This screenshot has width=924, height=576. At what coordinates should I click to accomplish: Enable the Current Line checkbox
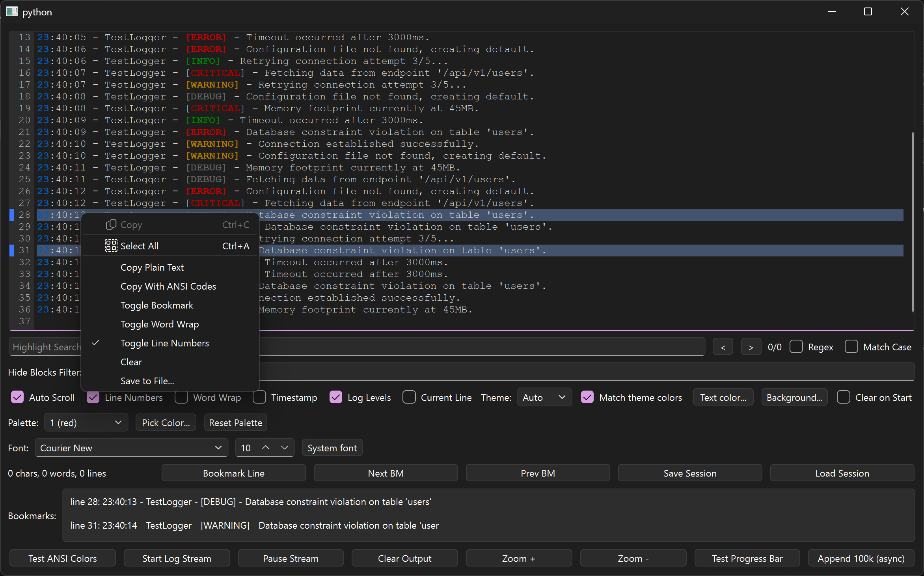pyautogui.click(x=409, y=397)
